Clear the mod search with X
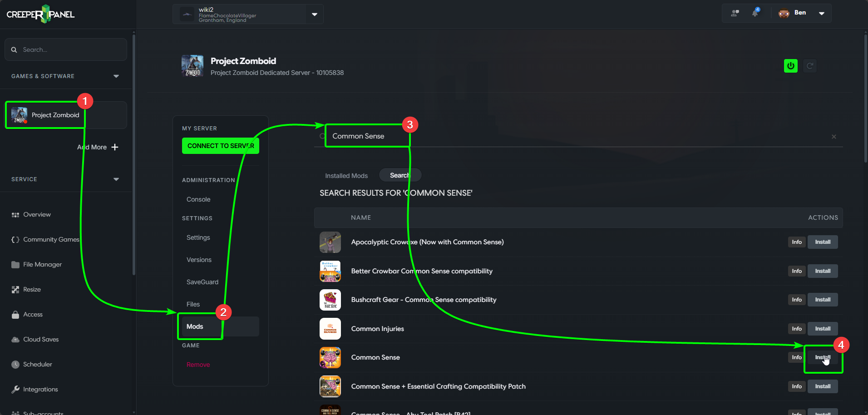 point(834,137)
